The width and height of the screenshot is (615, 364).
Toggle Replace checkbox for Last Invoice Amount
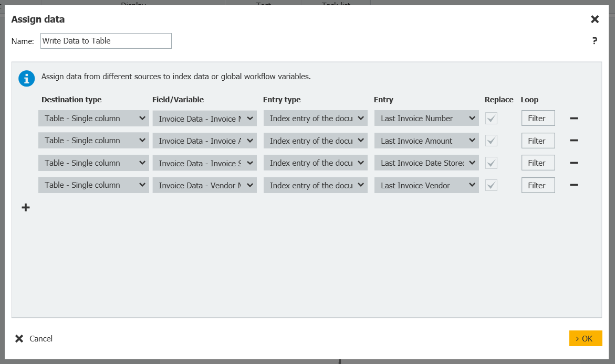pos(491,141)
